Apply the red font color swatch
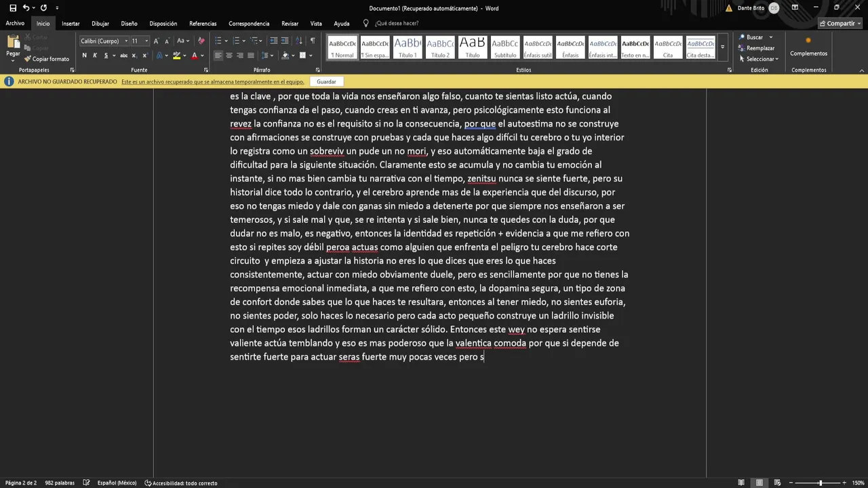The width and height of the screenshot is (868, 488). pyautogui.click(x=194, y=56)
